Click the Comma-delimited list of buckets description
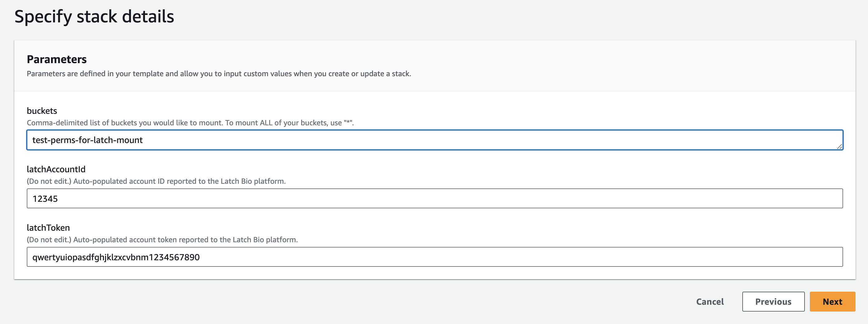Viewport: 868px width, 324px height. [x=190, y=123]
